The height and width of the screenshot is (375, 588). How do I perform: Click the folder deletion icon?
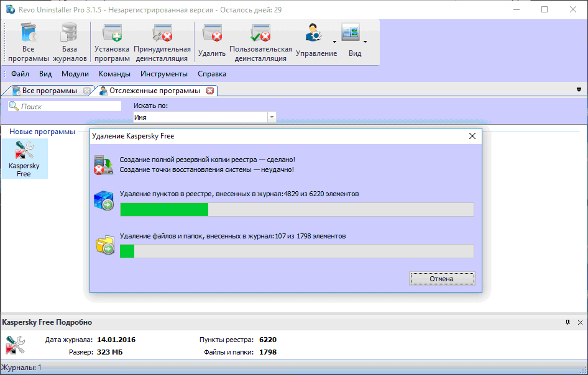click(x=105, y=245)
